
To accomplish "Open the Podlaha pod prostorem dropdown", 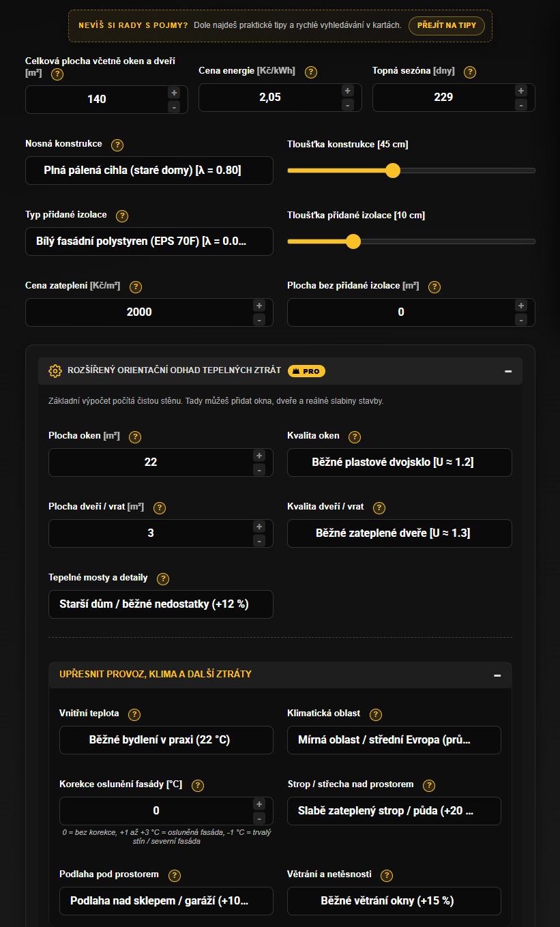I will pos(166,901).
